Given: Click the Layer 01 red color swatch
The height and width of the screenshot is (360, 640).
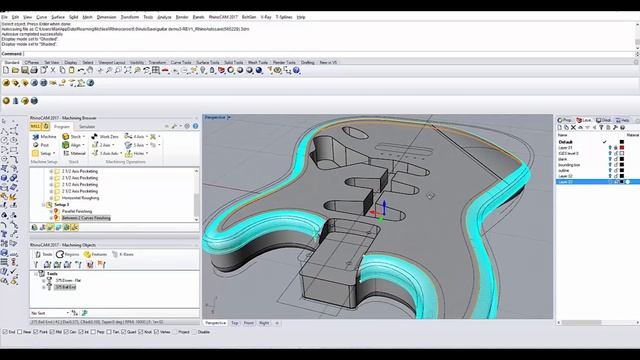Looking at the screenshot, I should 622,148.
